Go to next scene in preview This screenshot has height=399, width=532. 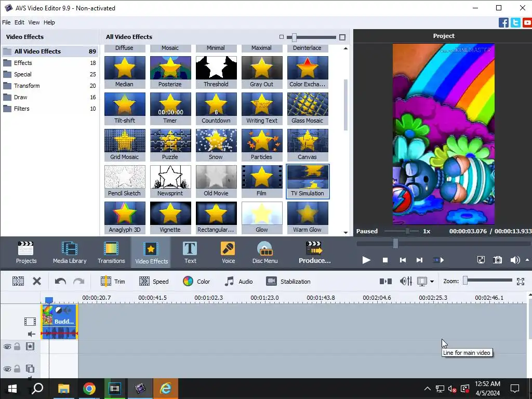[x=438, y=260]
